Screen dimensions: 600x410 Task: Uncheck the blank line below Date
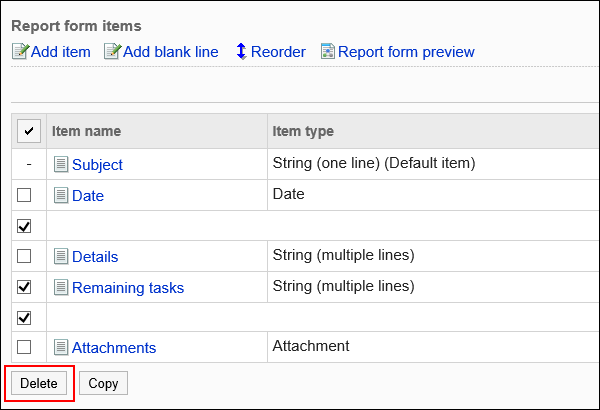[x=24, y=226]
